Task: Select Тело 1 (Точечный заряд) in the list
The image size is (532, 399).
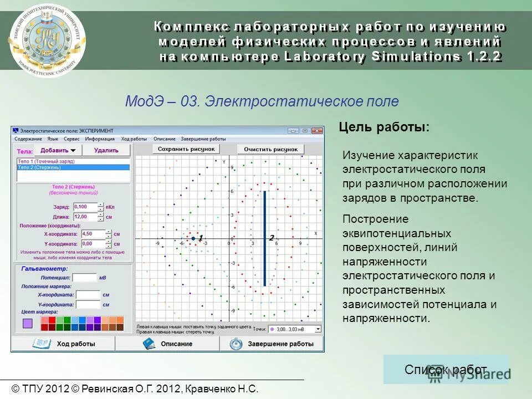Action: tap(73, 161)
